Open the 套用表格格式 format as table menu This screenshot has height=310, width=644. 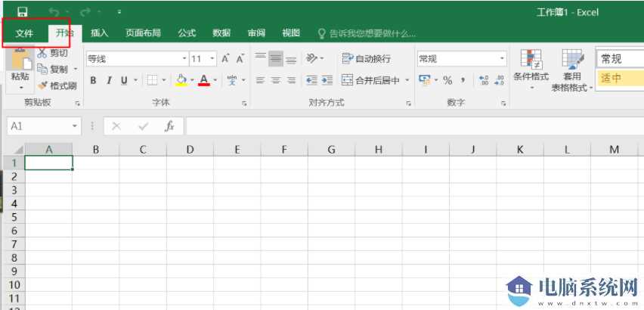[x=572, y=70]
